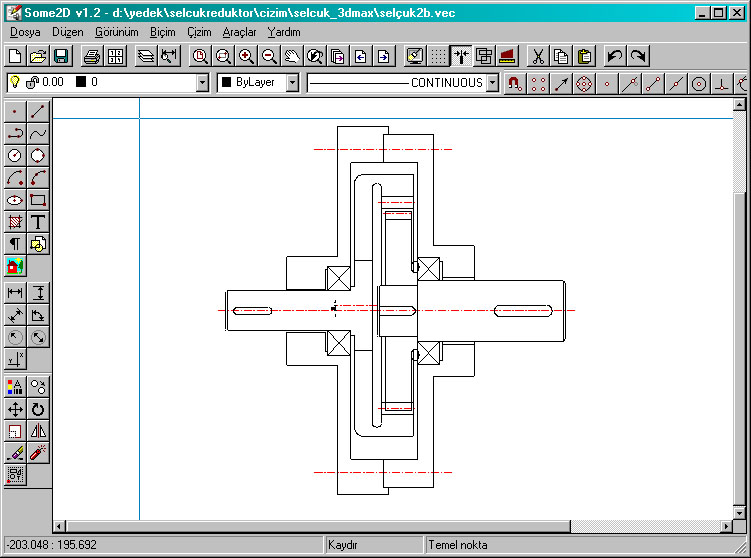Open the Araçlar menu
Screen dimensions: 751x558
click(x=239, y=32)
